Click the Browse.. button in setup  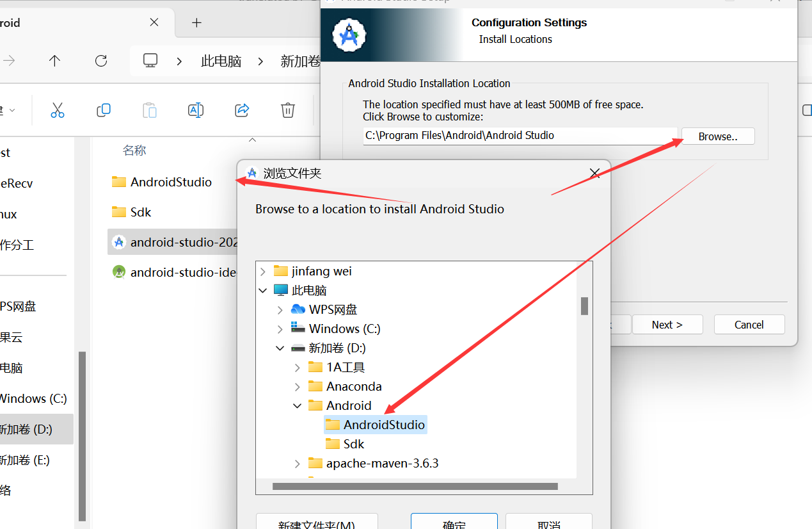point(718,136)
